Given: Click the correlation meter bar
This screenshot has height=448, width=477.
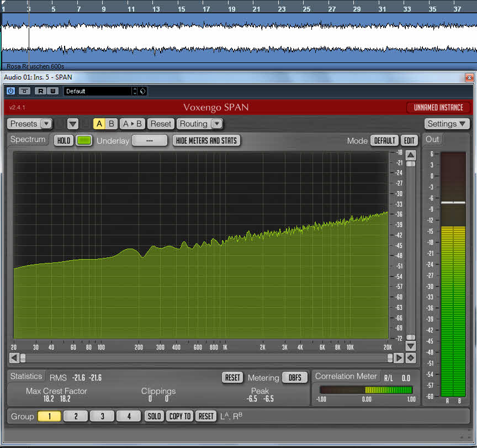Looking at the screenshot, I should (x=366, y=390).
